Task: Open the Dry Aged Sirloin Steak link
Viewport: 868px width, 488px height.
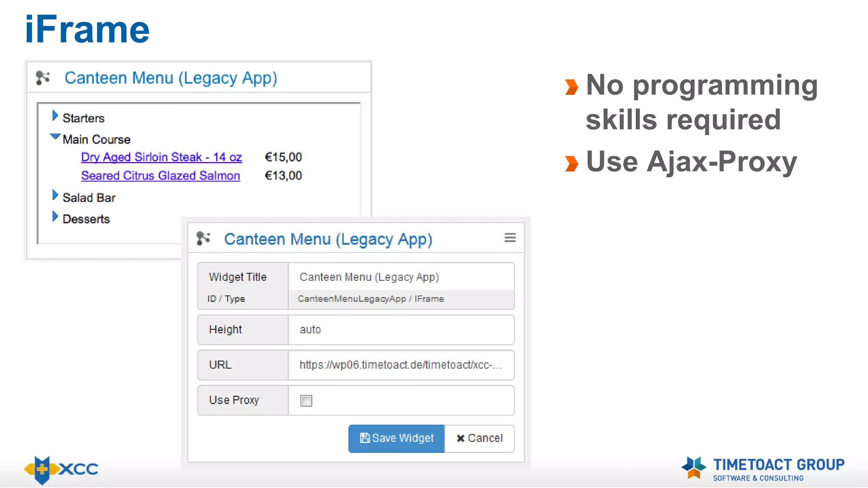Action: [161, 157]
